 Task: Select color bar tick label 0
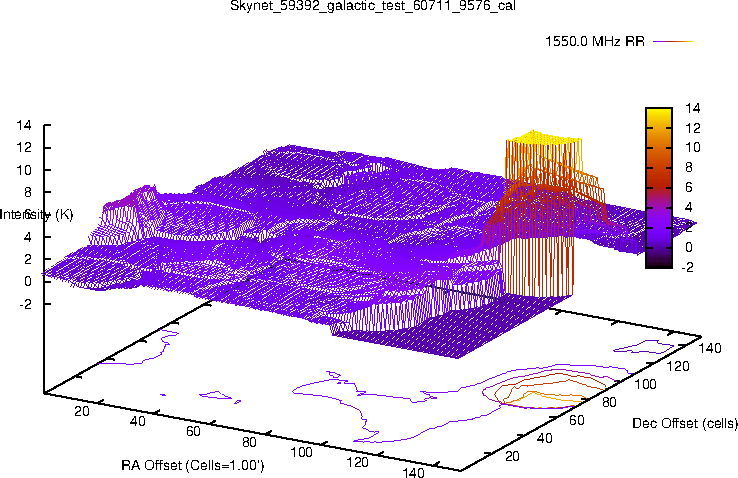pos(689,247)
